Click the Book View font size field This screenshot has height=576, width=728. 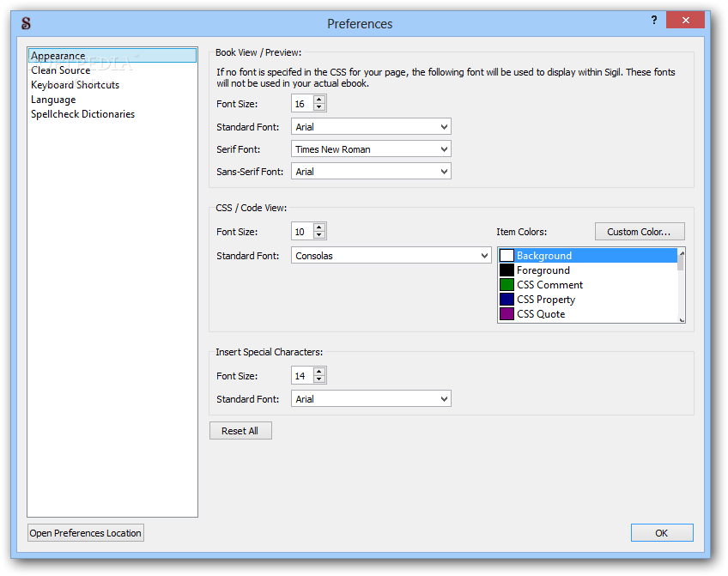[302, 104]
